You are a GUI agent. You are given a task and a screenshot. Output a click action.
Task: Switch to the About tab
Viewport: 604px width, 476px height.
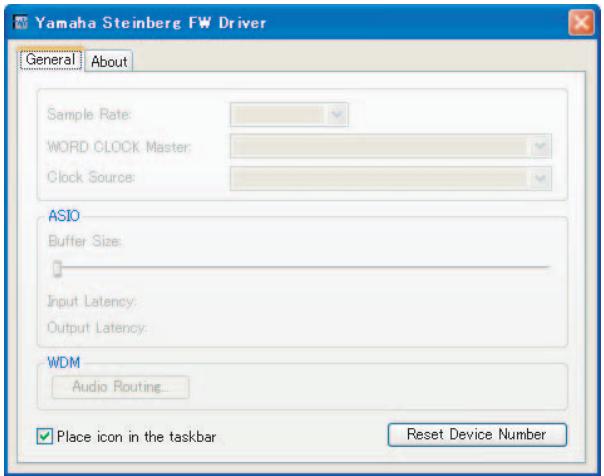coord(109,61)
